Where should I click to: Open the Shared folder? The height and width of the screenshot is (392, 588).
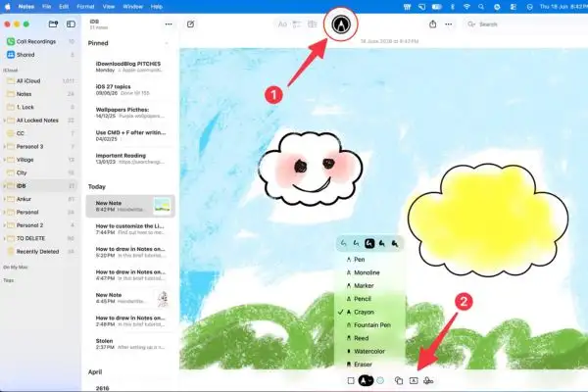(40, 55)
